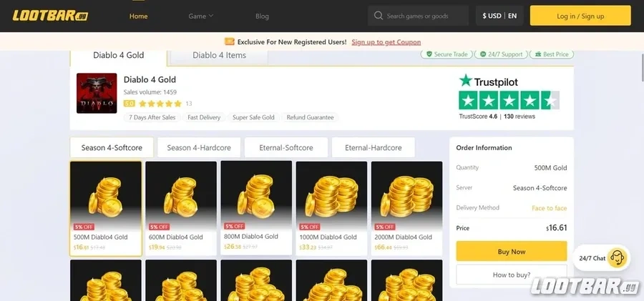Select the Eternal-Softcore server tab
The image size is (644, 301).
286,148
